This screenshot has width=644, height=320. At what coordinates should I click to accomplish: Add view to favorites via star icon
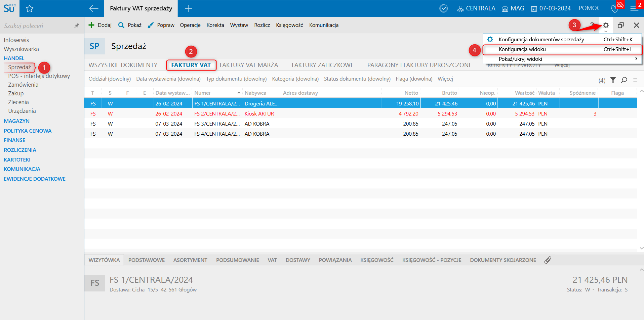30,8
